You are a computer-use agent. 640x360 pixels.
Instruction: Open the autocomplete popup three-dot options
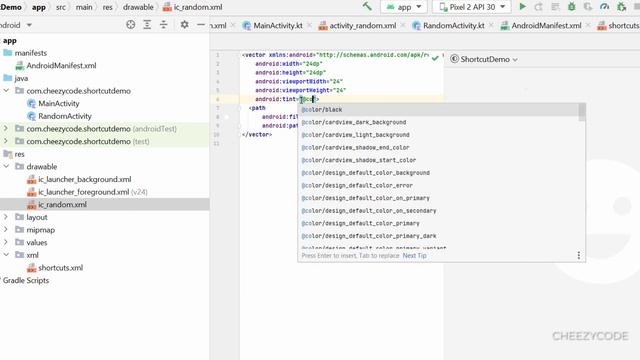point(578,256)
